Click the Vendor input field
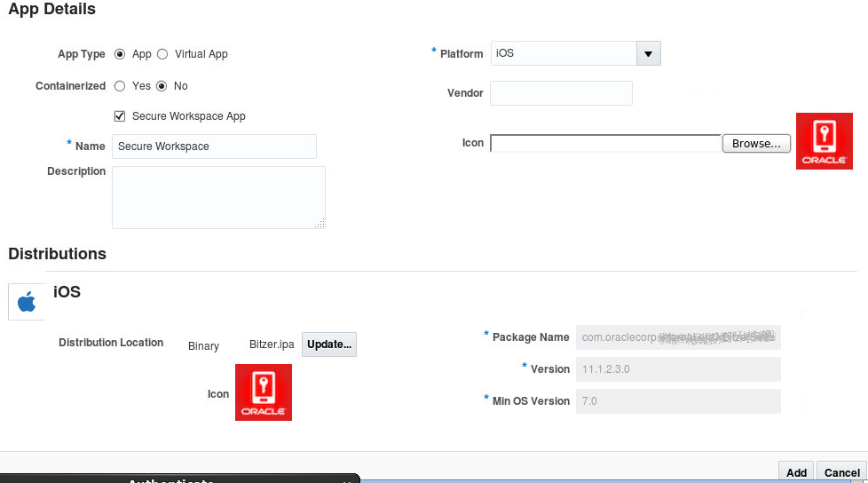 [561, 93]
